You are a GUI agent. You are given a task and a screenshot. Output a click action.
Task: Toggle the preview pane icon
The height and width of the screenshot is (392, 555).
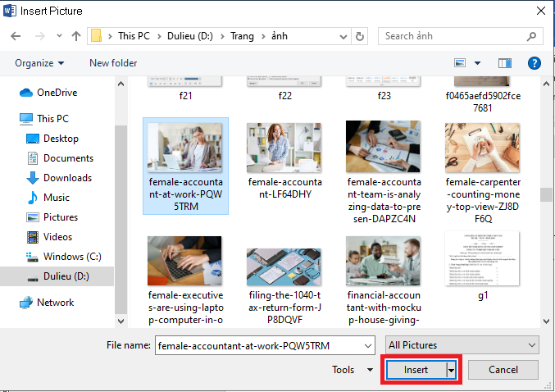(505, 63)
